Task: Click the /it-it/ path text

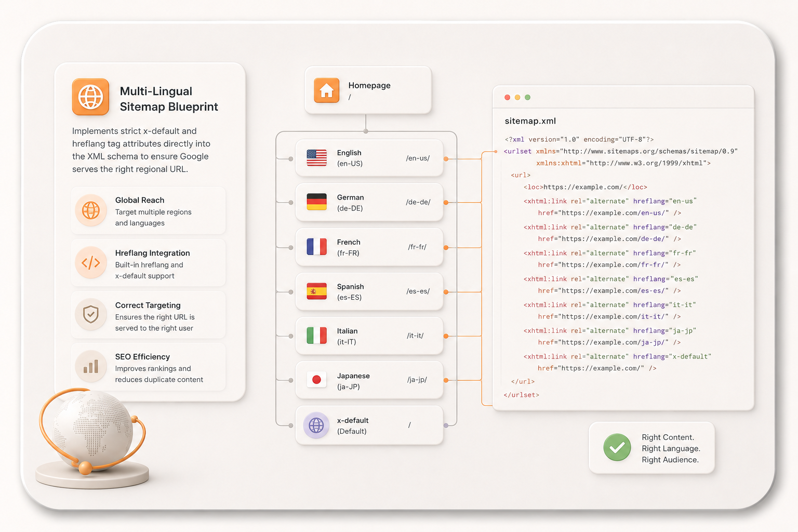Action: (415, 336)
